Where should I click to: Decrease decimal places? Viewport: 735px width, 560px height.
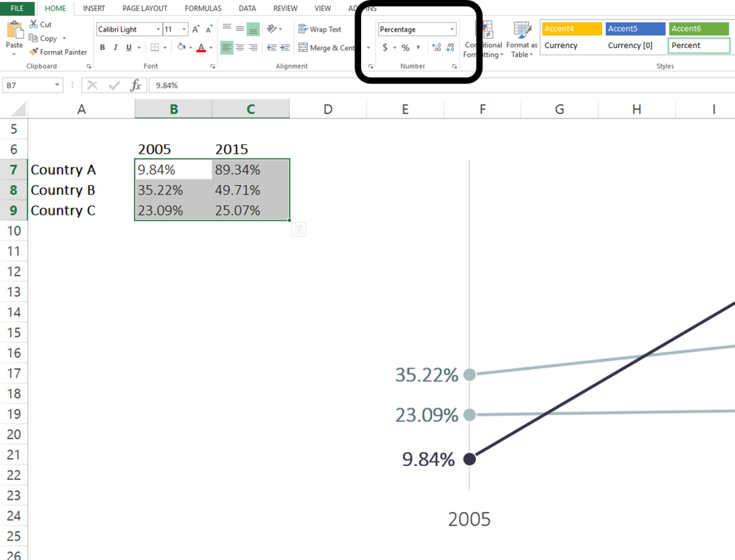[450, 47]
